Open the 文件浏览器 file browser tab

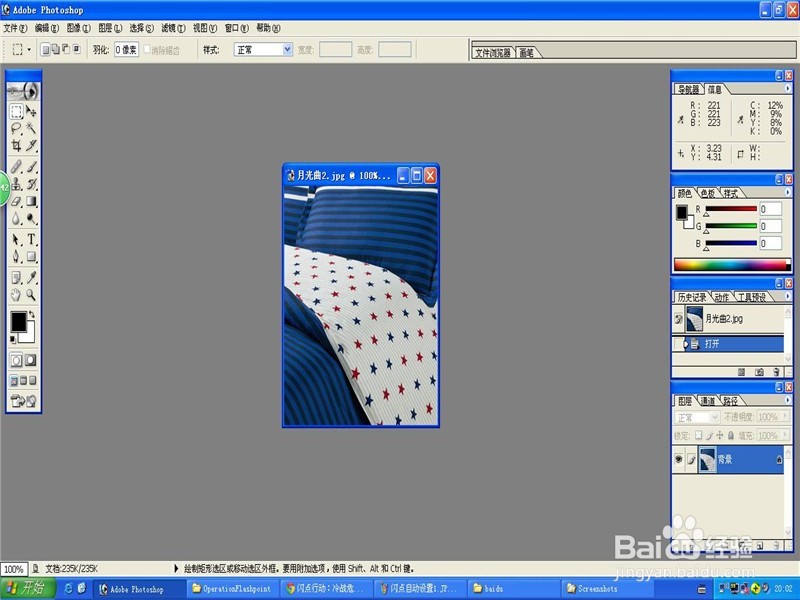(493, 53)
